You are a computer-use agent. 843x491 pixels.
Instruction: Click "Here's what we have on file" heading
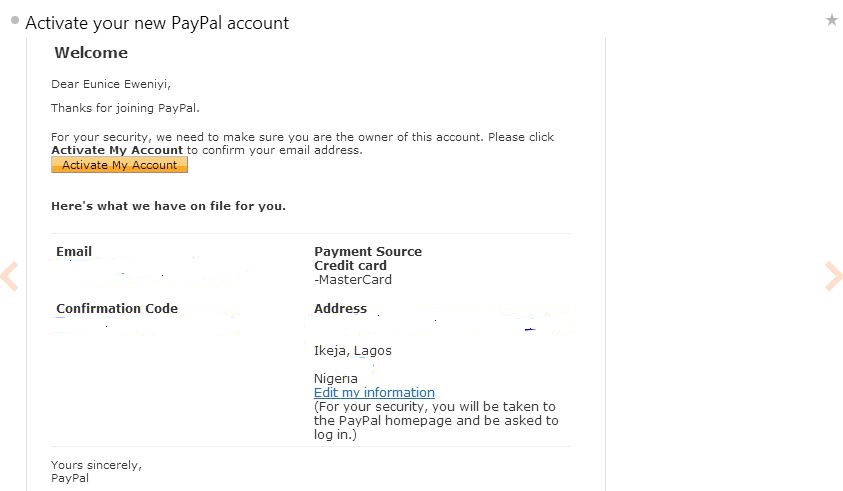click(168, 206)
